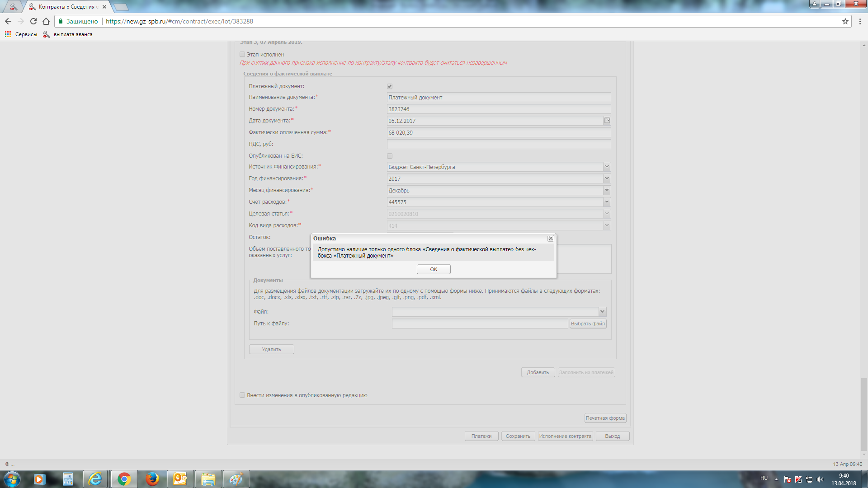
Task: Click the Платежи button
Action: coord(481,436)
